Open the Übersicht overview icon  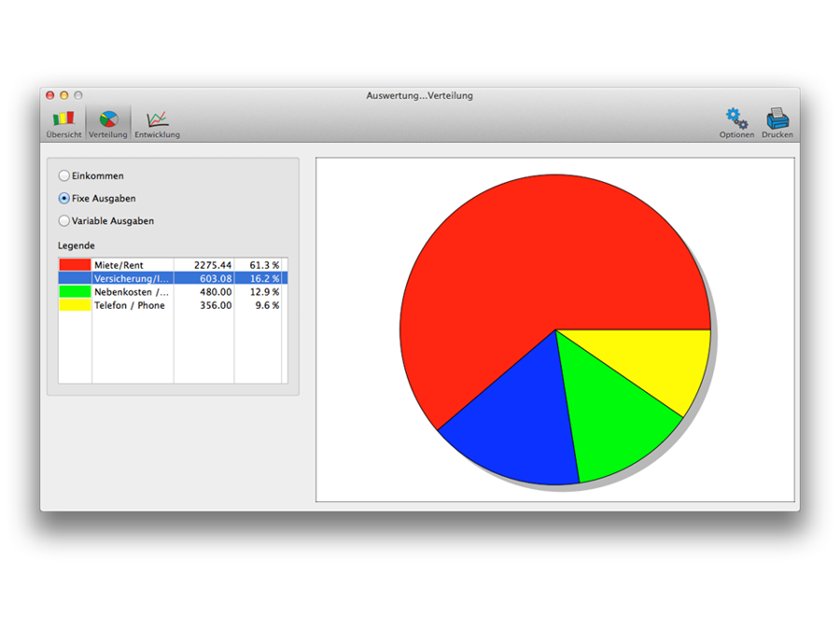tap(63, 119)
